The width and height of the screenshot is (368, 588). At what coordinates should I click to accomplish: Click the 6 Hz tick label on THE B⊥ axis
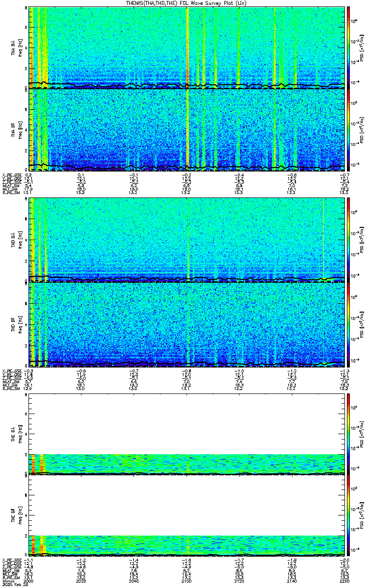tap(26, 414)
